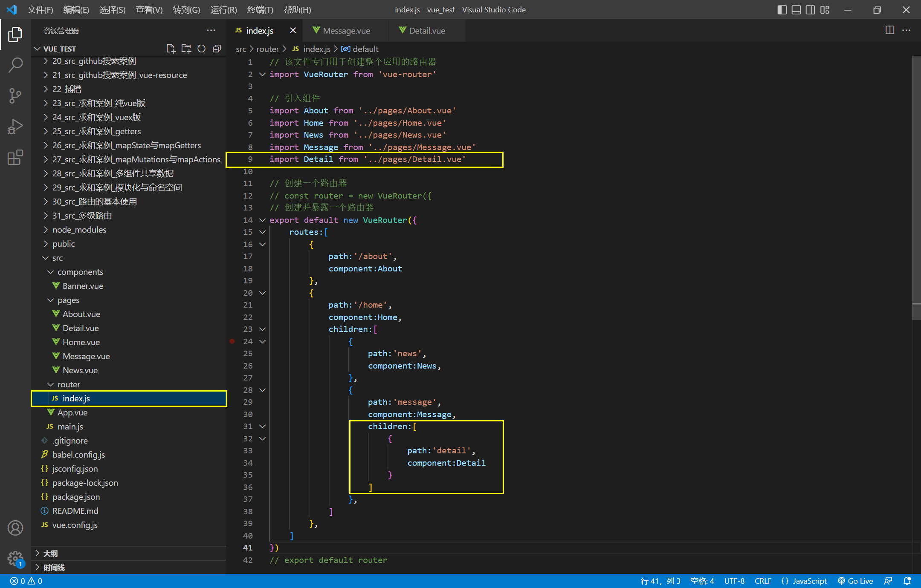Change the UTF-8 file encoding
Screen dimensions: 921x588
[734, 581]
